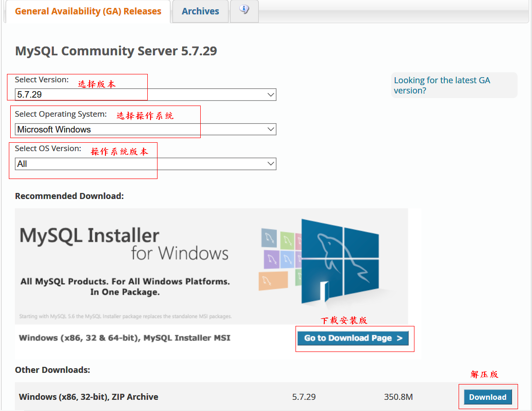Click the 5.7.29 version cell in downloads row
Image resolution: width=532 pixels, height=411 pixels.
click(x=304, y=397)
